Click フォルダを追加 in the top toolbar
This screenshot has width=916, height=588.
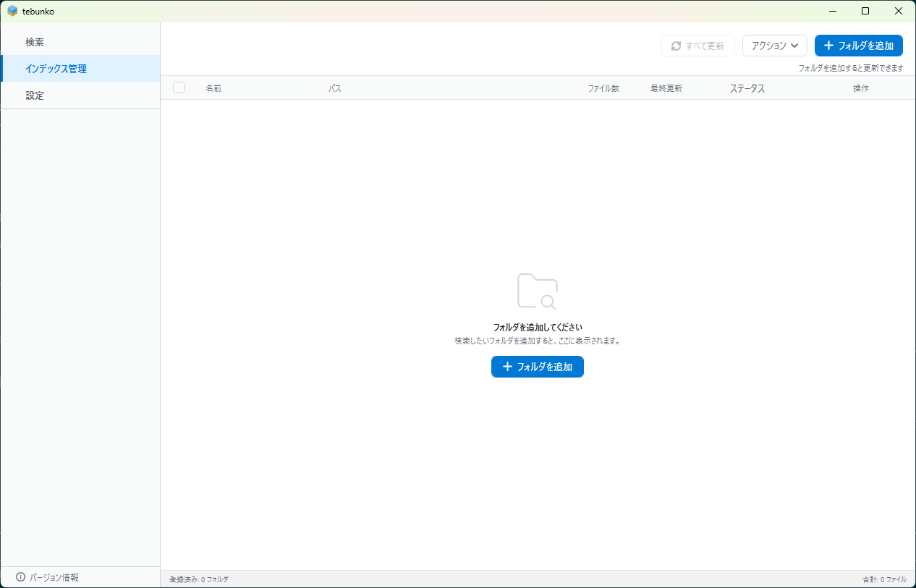coord(859,46)
